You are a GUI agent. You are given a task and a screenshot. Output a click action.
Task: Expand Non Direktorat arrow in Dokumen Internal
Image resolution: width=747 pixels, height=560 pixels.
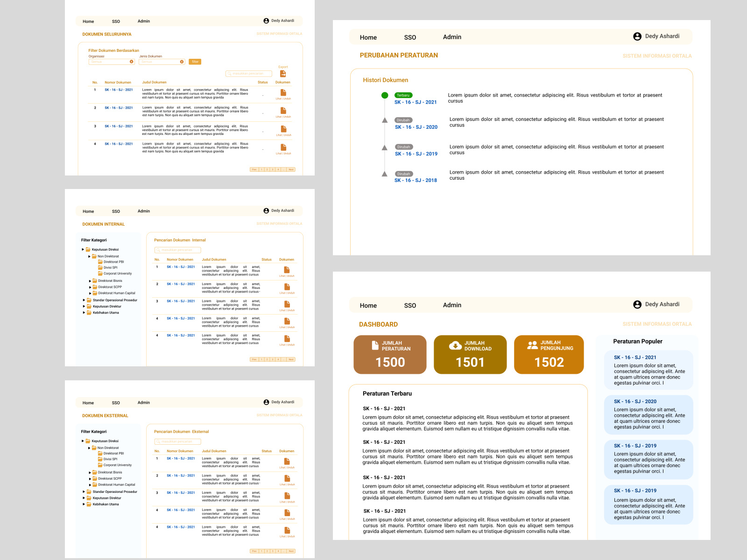tap(89, 256)
